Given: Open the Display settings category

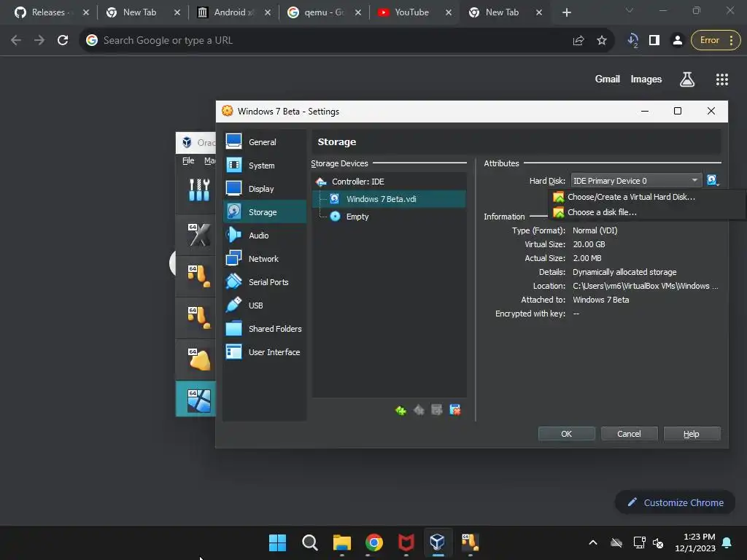Looking at the screenshot, I should [264, 189].
